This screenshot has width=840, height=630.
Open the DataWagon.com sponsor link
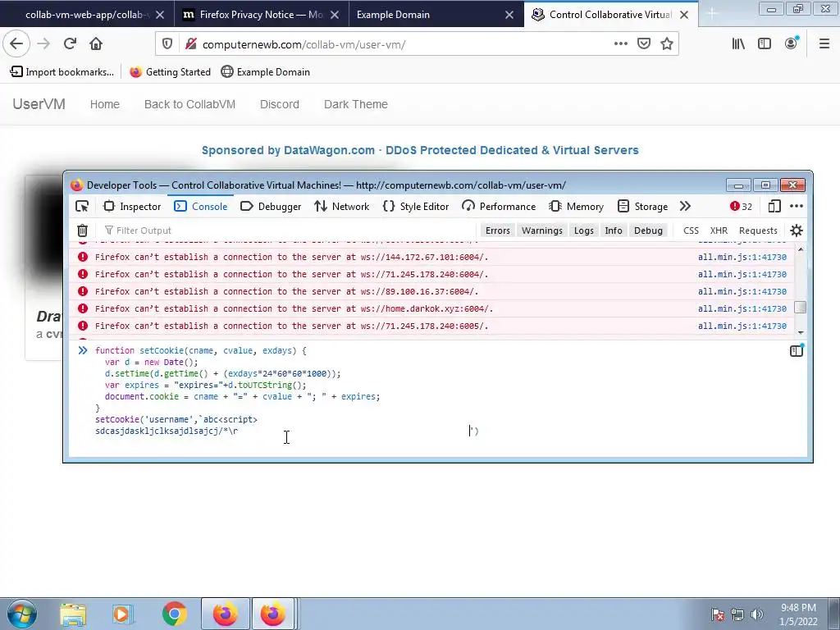point(420,151)
